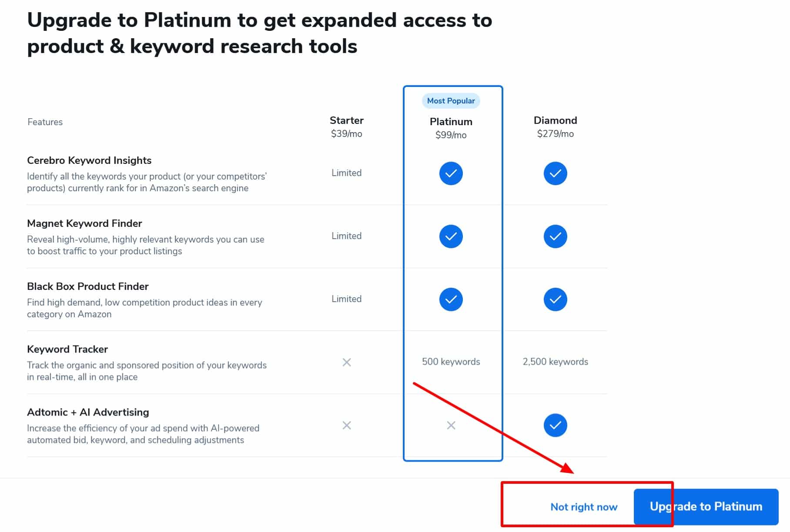This screenshot has height=532, width=790.
Task: Click the 2,500 keywords Diamond cell
Action: pyautogui.click(x=555, y=362)
